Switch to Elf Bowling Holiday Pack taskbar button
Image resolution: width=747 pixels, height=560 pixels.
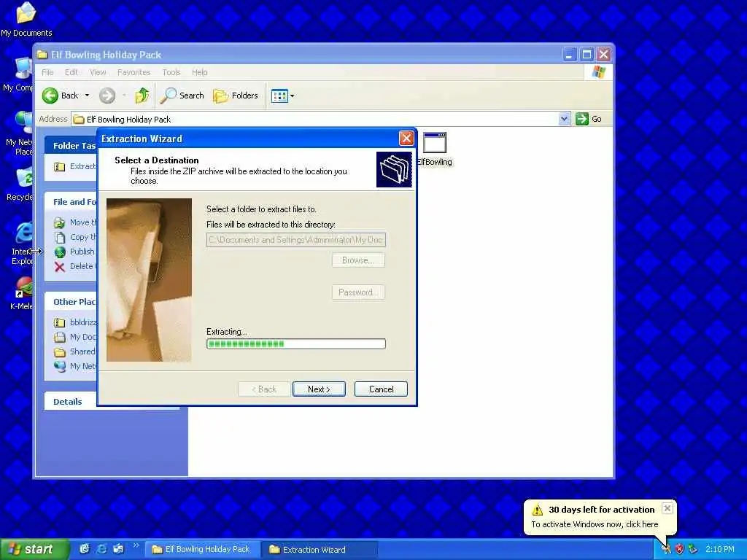(202, 550)
